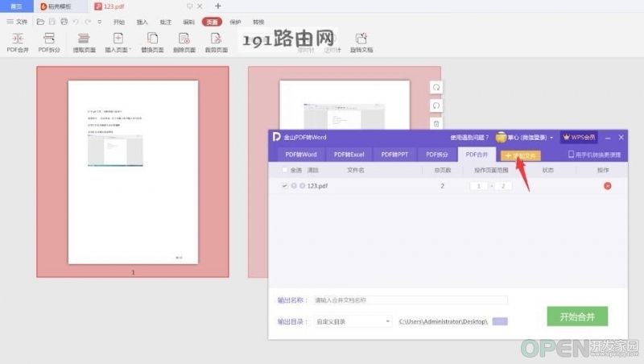Switch to the 插入 ribbon tab
Screen dimensions: 644x364
[142, 23]
